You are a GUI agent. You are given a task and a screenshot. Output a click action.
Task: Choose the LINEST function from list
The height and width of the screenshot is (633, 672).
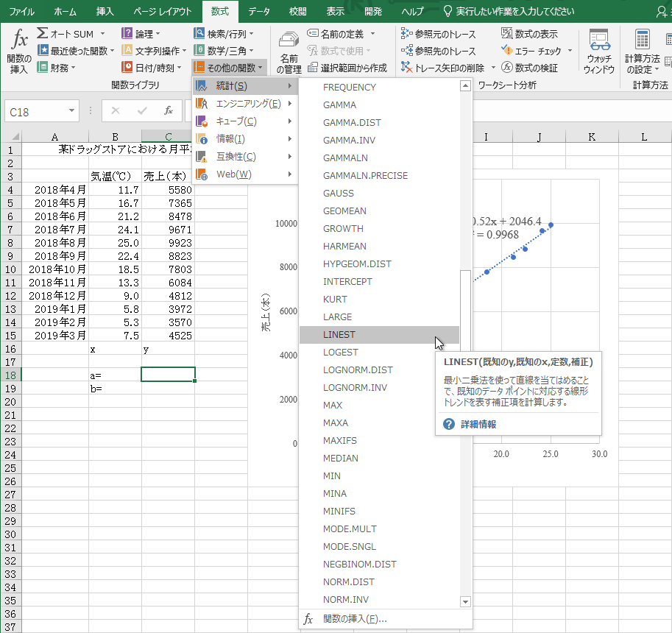[379, 335]
